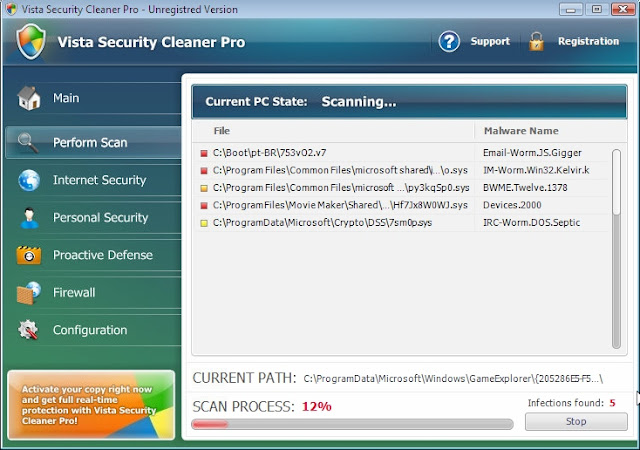
Task: Maximize the Vista Security Cleaner window
Action: tap(597, 9)
